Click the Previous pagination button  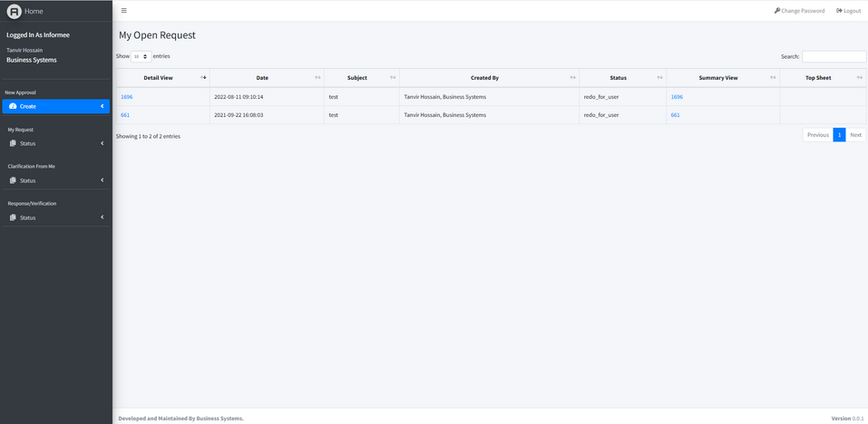pyautogui.click(x=817, y=135)
